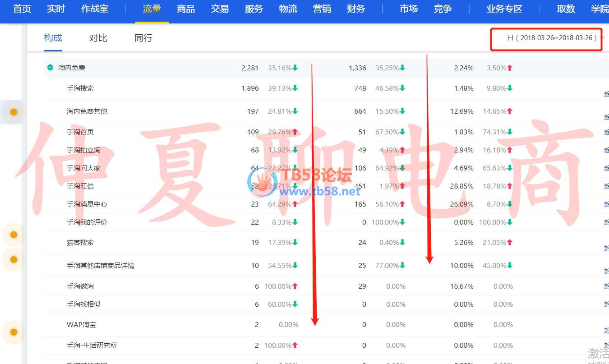Click the orange dot beside 淘内免费其他
The height and width of the screenshot is (364, 609).
click(14, 112)
